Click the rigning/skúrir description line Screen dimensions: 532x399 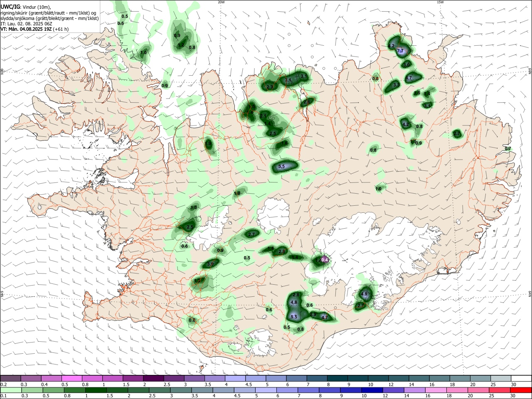48,13
